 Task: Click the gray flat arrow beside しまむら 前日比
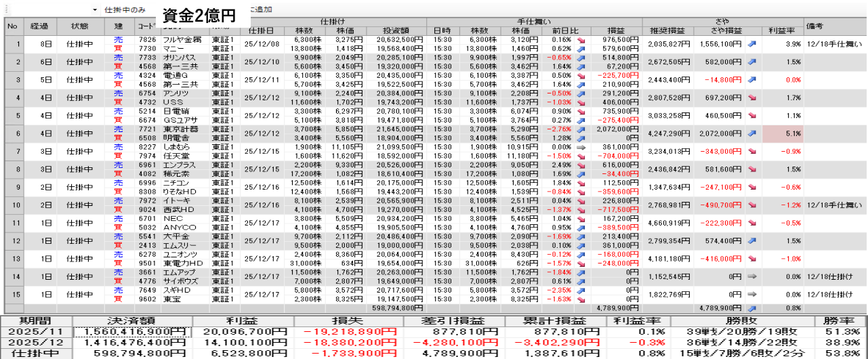581,146
